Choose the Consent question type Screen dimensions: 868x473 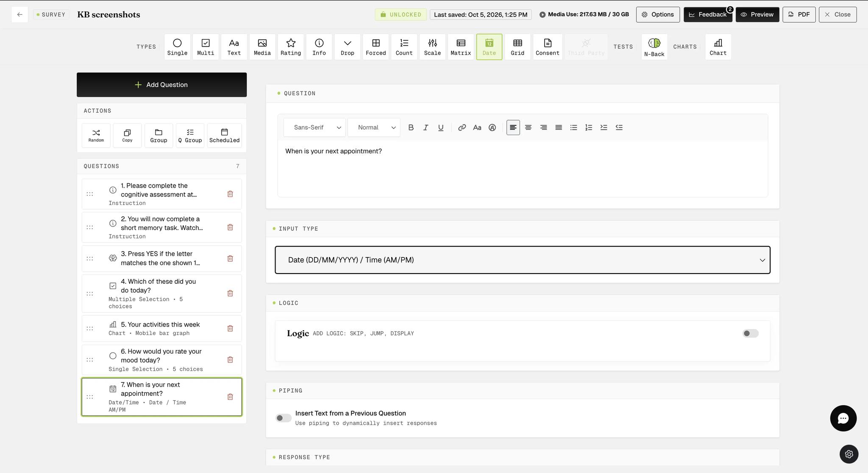click(x=548, y=47)
